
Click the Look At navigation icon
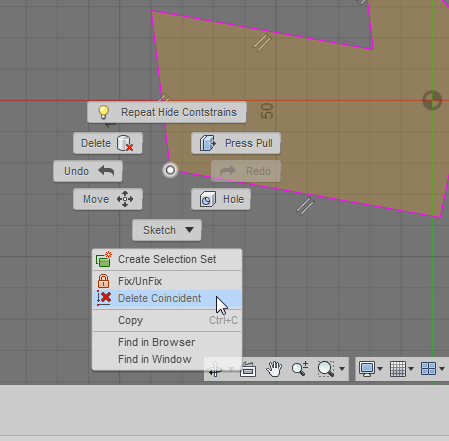click(248, 369)
